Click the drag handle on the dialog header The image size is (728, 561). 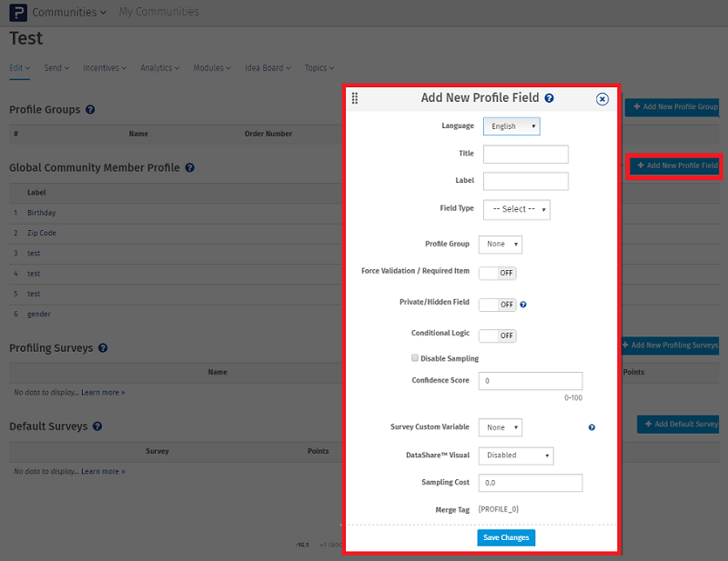(x=356, y=97)
